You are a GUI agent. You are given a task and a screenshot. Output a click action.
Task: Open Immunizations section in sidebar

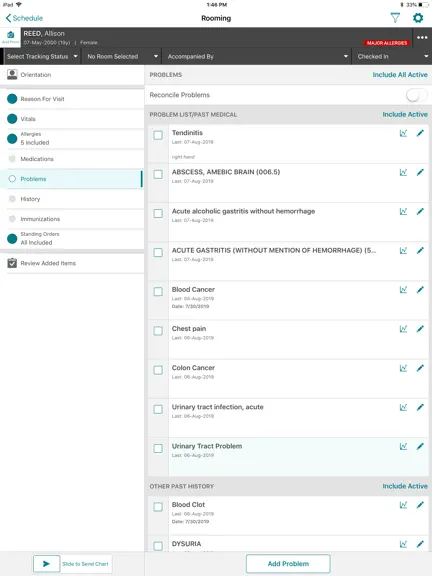(x=73, y=219)
